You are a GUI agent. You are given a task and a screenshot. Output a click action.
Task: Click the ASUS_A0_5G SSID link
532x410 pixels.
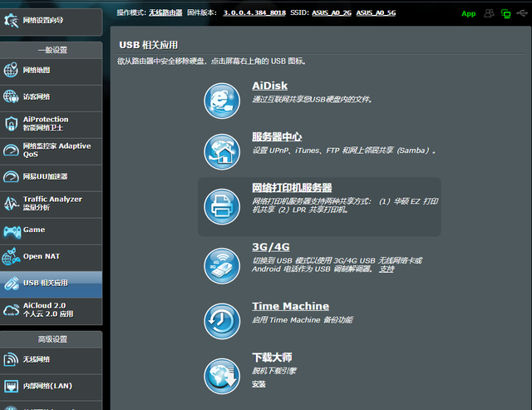click(376, 13)
